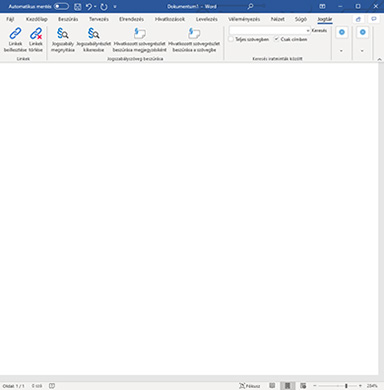Click the Linkek törlése icon
The width and height of the screenshot is (384, 390).
click(x=36, y=34)
